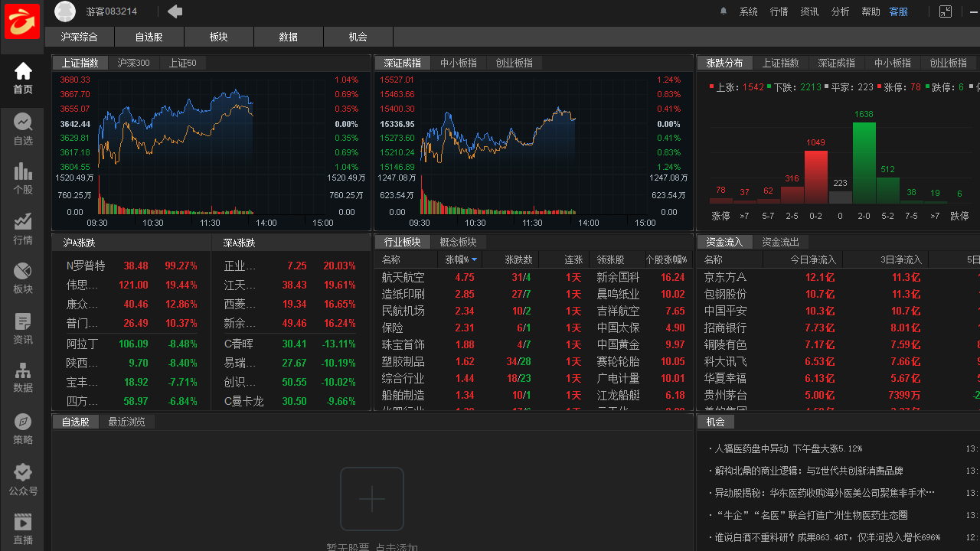Viewport: 980px width, 551px height.
Task: Select the 资金流出 tab
Action: [x=780, y=242]
